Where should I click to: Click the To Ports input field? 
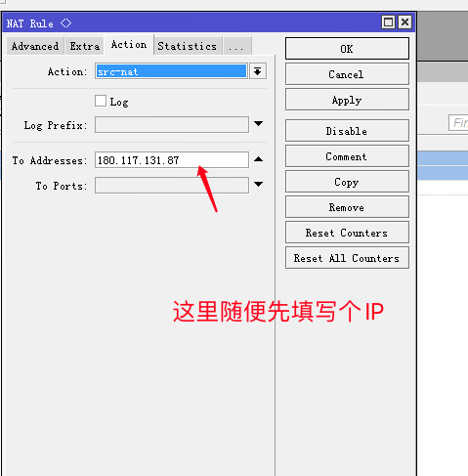172,185
